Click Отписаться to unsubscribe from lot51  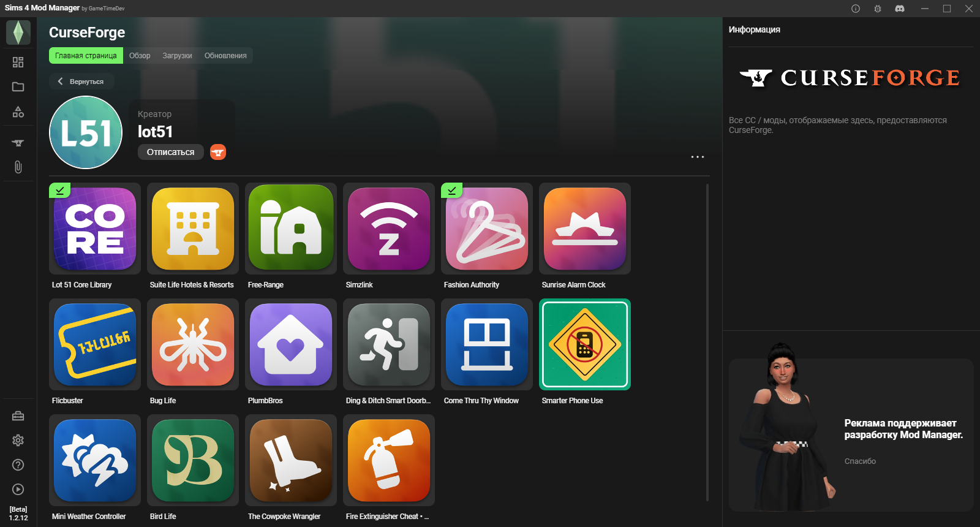(171, 152)
